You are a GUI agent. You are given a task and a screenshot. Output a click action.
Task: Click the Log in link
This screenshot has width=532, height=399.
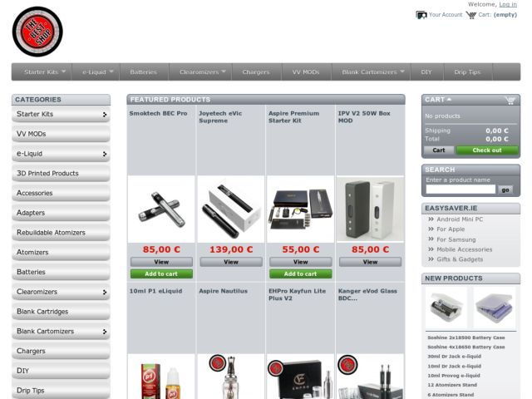[x=508, y=4]
